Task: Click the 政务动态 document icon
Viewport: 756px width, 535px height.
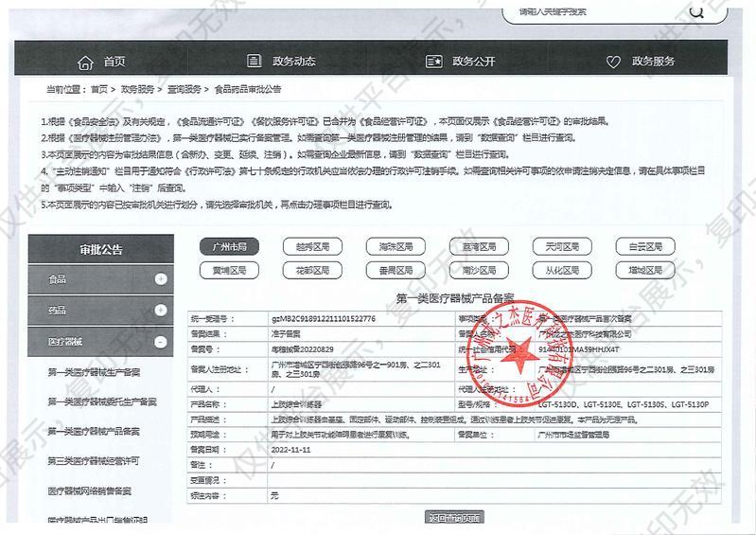Action: tap(255, 61)
